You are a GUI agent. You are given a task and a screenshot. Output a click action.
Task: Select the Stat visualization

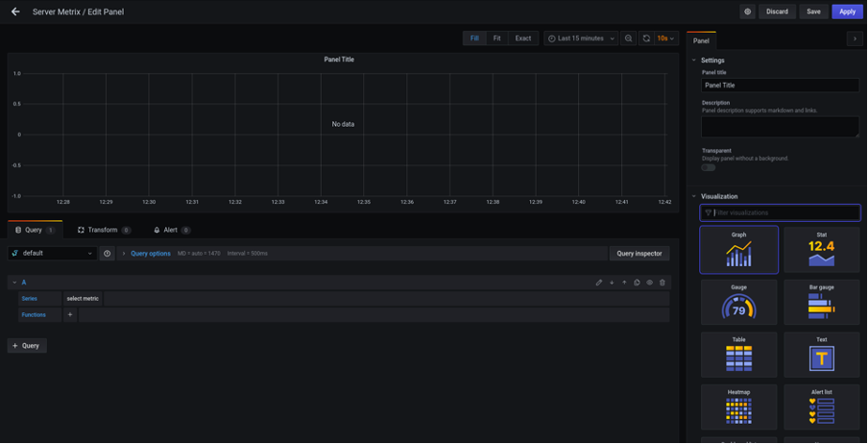pyautogui.click(x=822, y=250)
